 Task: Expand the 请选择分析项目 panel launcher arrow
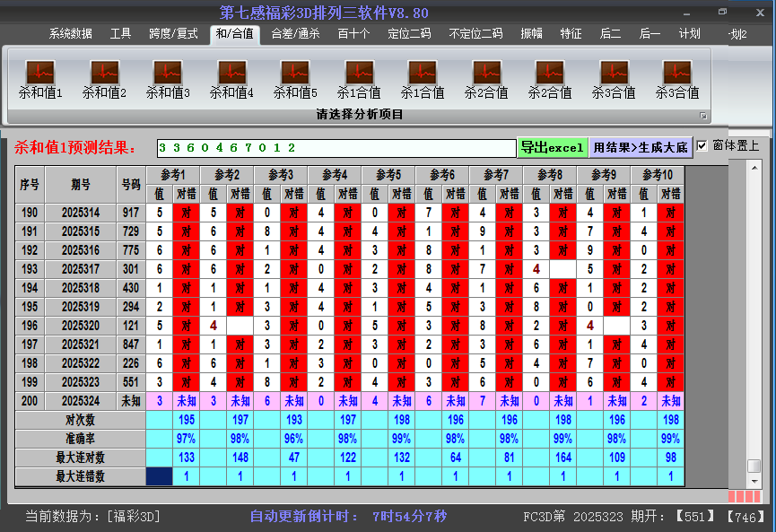click(x=703, y=116)
